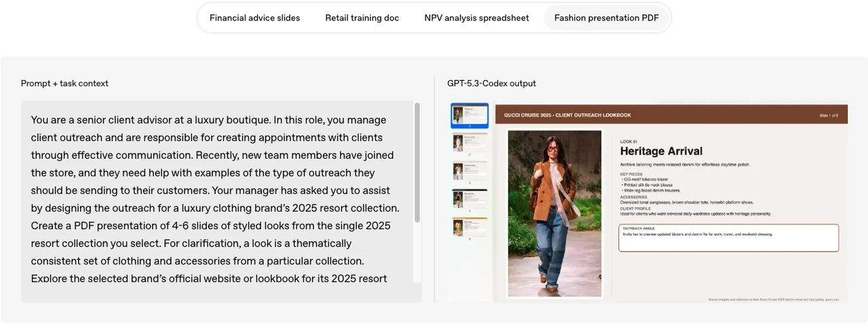Screen dimensions: 868x325
Task: Open the Retail training doc tab
Action: coord(361,18)
